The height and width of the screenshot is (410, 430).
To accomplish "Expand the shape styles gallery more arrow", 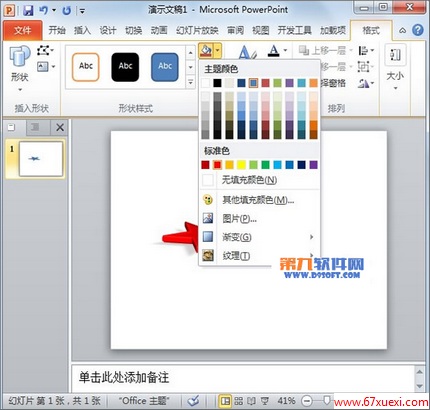I will (x=190, y=82).
